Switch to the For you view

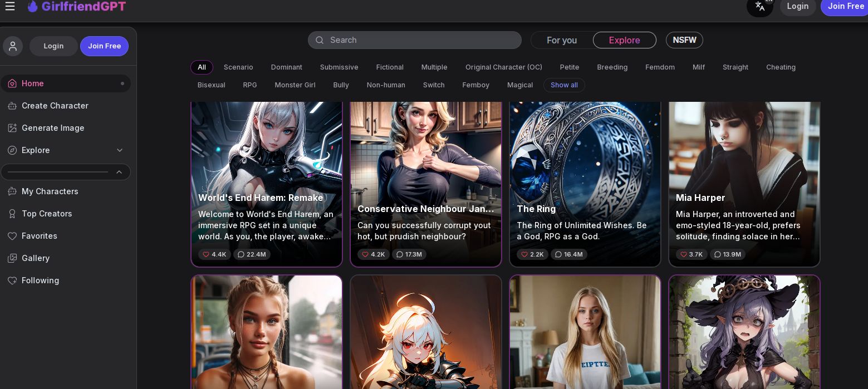562,40
